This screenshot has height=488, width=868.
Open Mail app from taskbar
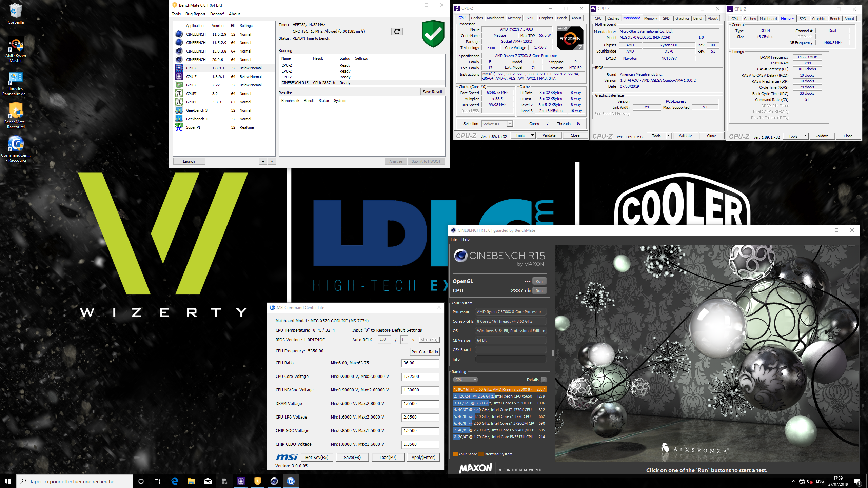click(208, 481)
